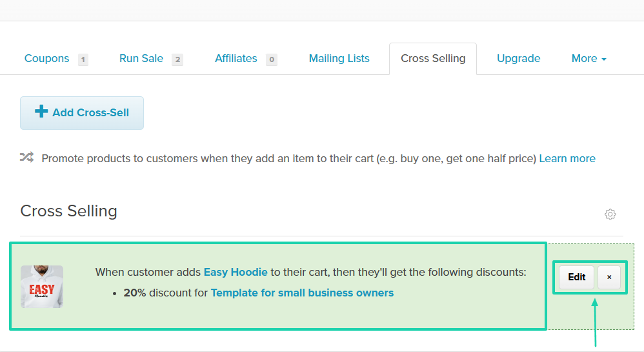Click the Run Sale count badge 2
The width and height of the screenshot is (644, 352).
177,59
